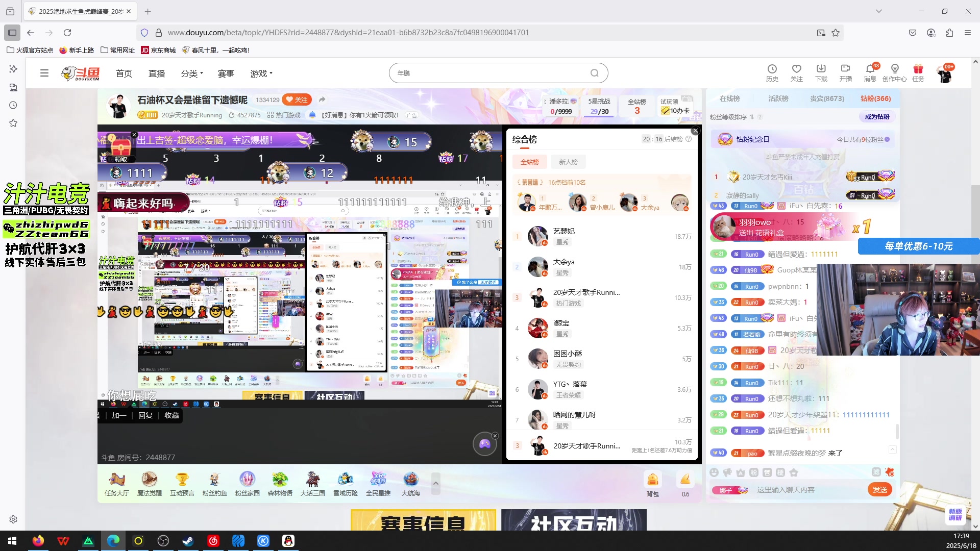Open the 开播 start-streaming icon
Screen dimensions: 980x551
(846, 72)
